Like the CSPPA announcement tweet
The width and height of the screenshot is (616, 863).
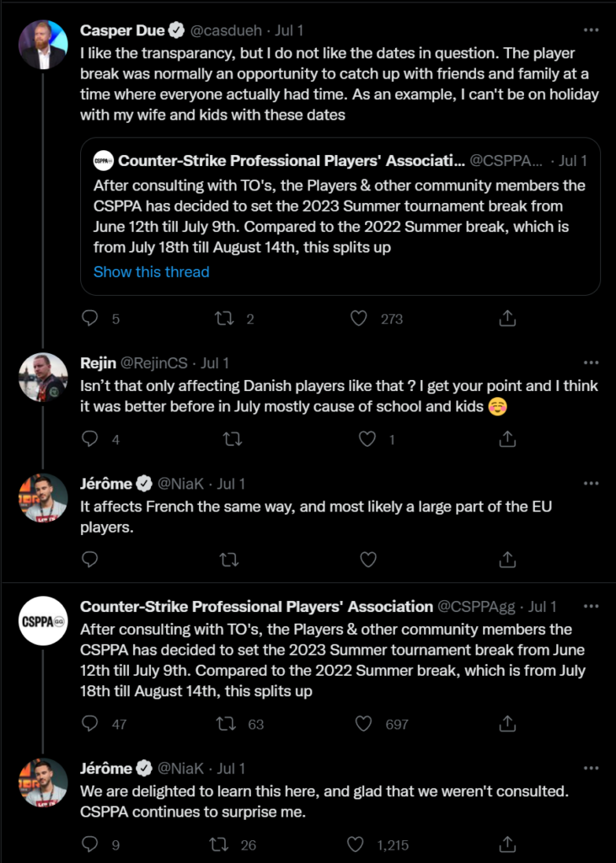(363, 724)
